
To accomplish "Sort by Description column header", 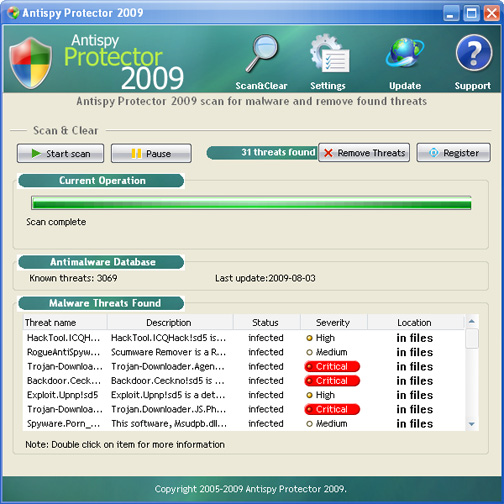I will (170, 322).
